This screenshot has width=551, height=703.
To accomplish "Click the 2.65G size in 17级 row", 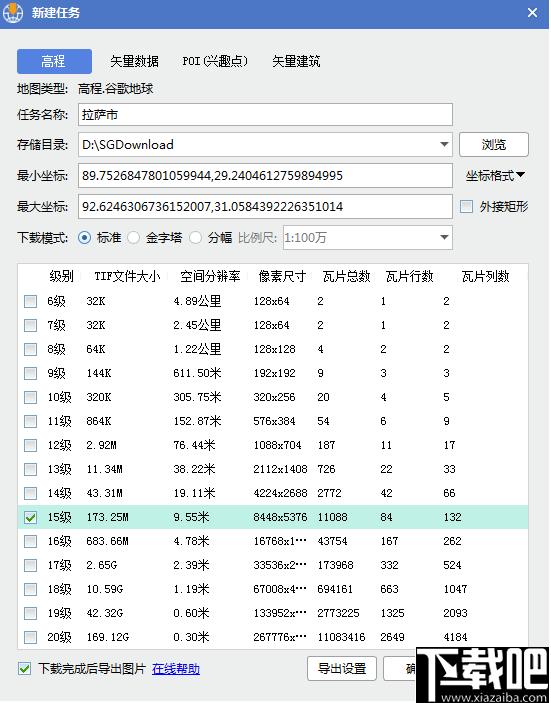I will coord(102,565).
